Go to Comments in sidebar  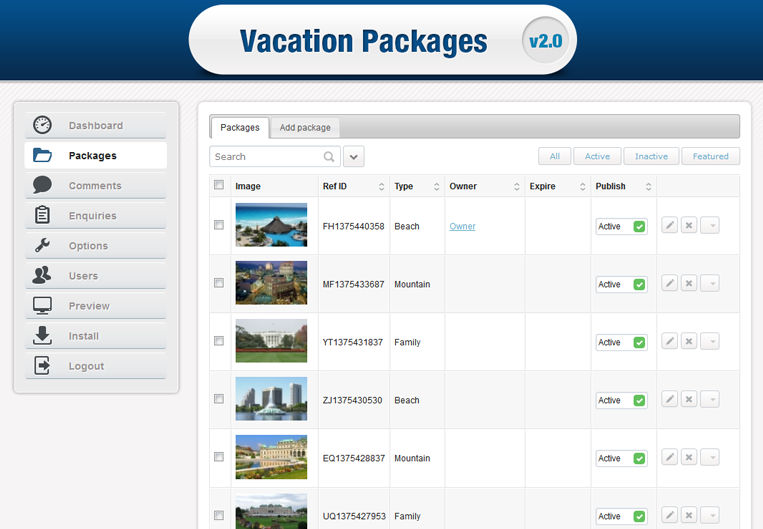(96, 185)
